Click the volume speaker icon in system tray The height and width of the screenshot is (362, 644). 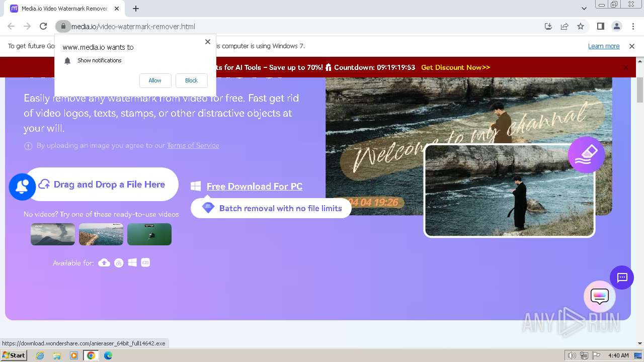tap(572, 355)
